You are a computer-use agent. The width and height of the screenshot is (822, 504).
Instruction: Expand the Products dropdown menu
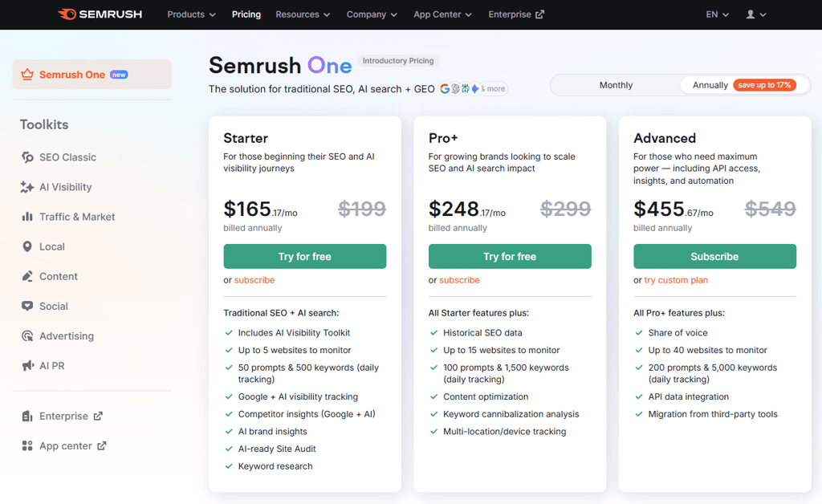[x=191, y=14]
